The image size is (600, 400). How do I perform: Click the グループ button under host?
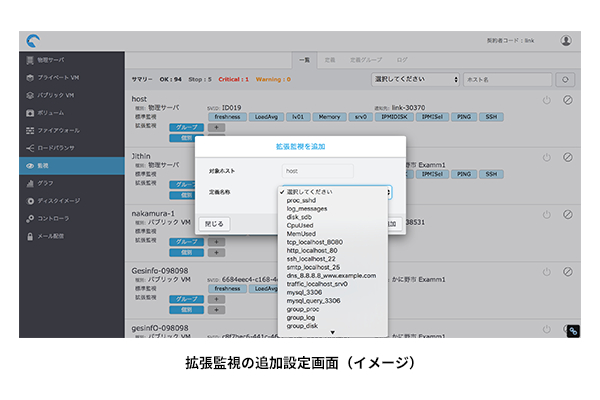click(x=186, y=128)
